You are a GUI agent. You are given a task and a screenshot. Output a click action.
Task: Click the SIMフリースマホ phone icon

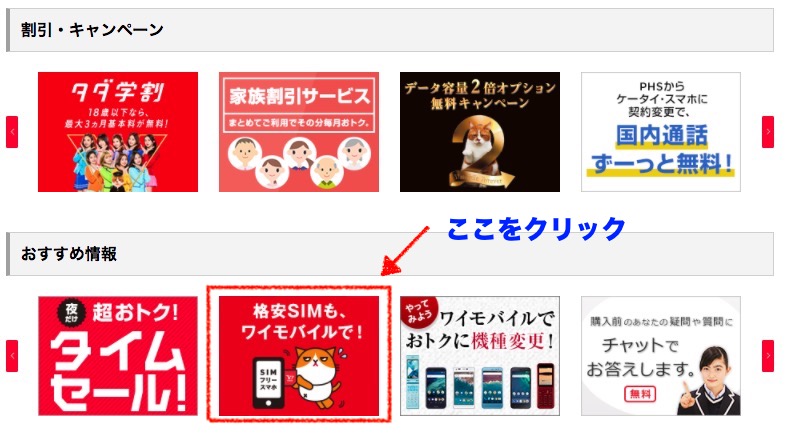click(269, 383)
